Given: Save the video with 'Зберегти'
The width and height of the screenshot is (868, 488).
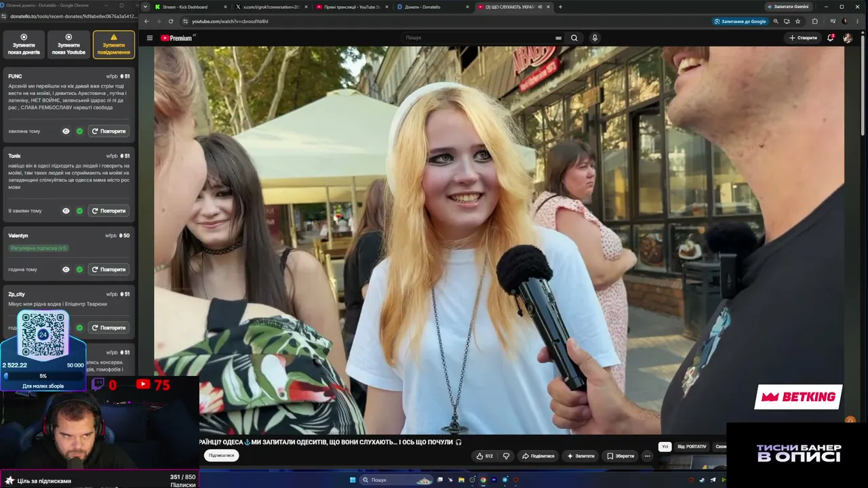Looking at the screenshot, I should [x=621, y=456].
